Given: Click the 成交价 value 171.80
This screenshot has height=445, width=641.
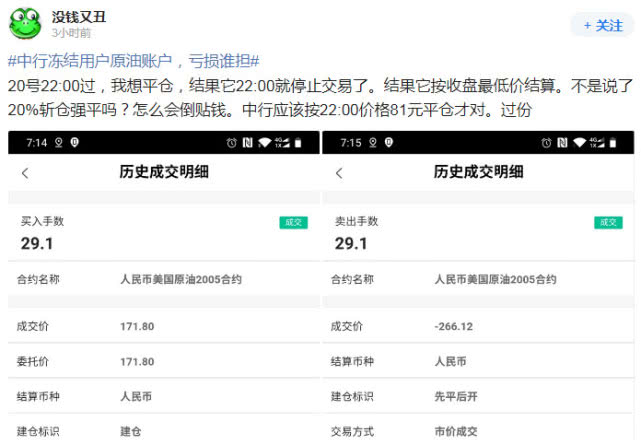Looking at the screenshot, I should click(x=137, y=326).
